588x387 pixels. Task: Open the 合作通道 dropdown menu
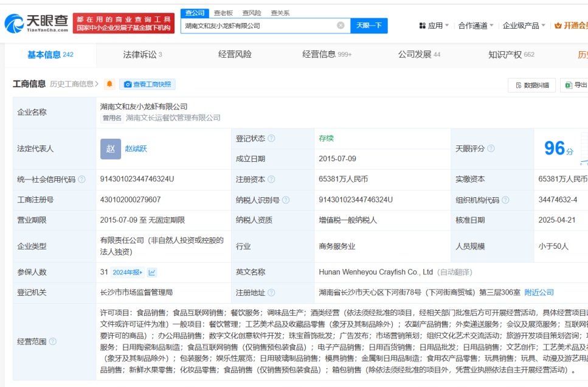(476, 26)
